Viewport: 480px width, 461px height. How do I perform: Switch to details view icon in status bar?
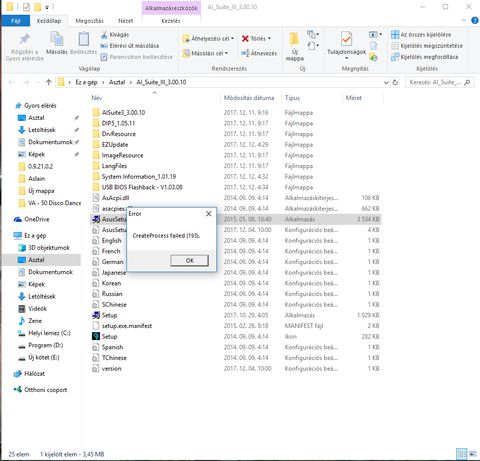click(x=462, y=454)
